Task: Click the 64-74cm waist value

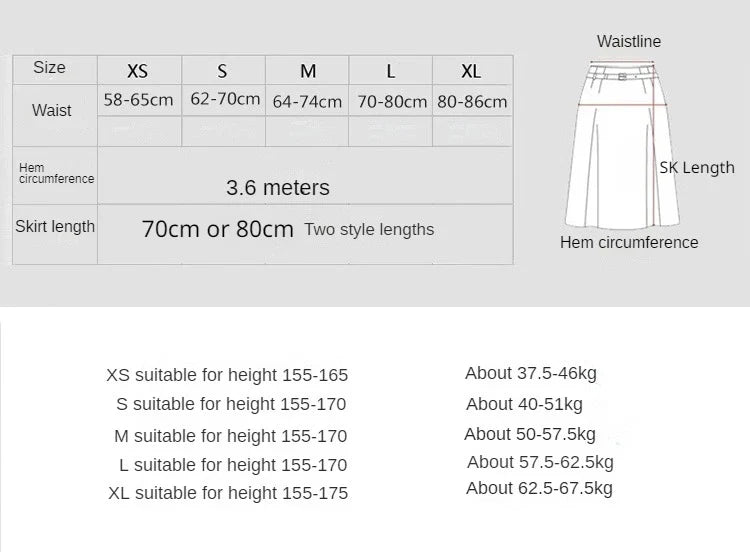Action: 307,102
